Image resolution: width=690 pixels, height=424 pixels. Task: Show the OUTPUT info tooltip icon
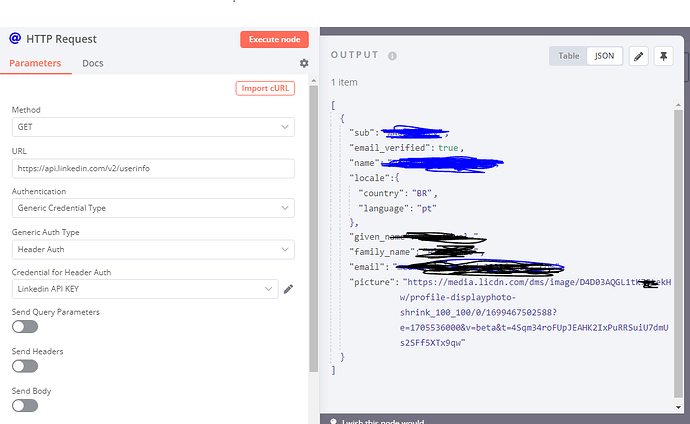[x=393, y=56]
